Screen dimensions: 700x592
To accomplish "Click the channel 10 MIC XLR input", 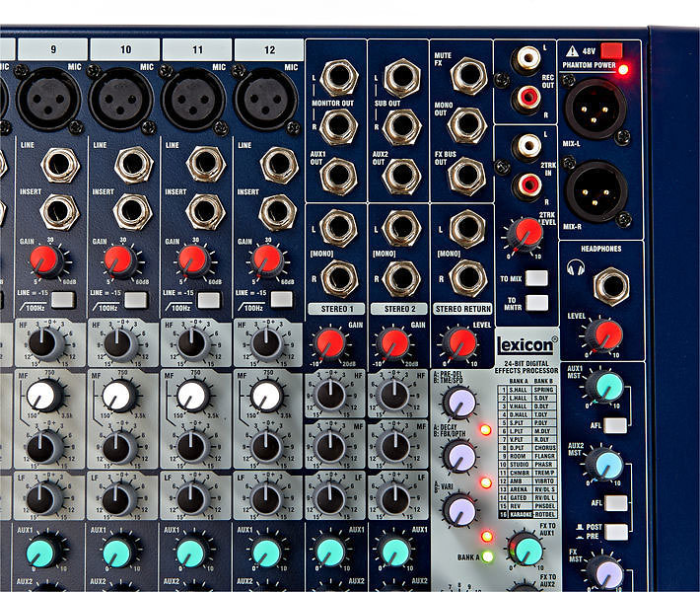I will (121, 100).
